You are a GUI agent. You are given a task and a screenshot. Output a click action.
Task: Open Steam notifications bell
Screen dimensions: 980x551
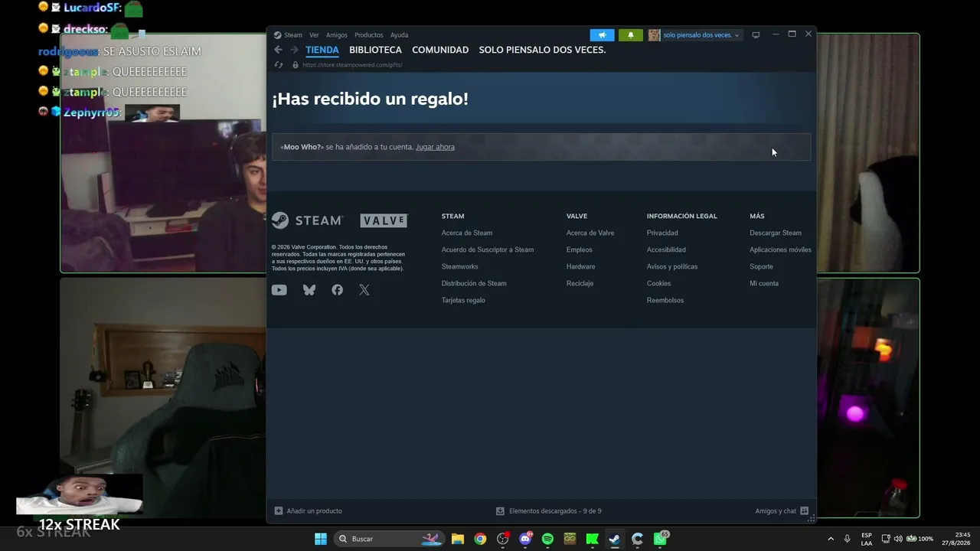coord(630,35)
